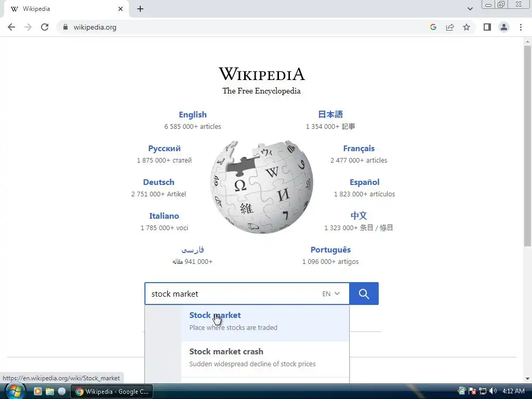Bookmark this page with the star

click(467, 27)
